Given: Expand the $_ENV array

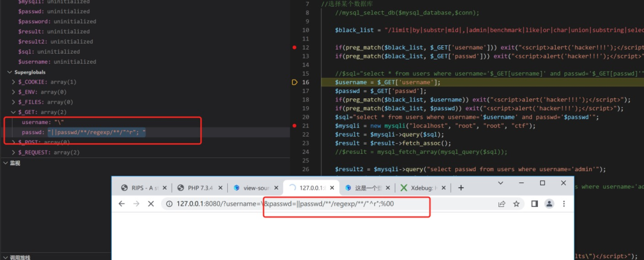Looking at the screenshot, I should [14, 92].
